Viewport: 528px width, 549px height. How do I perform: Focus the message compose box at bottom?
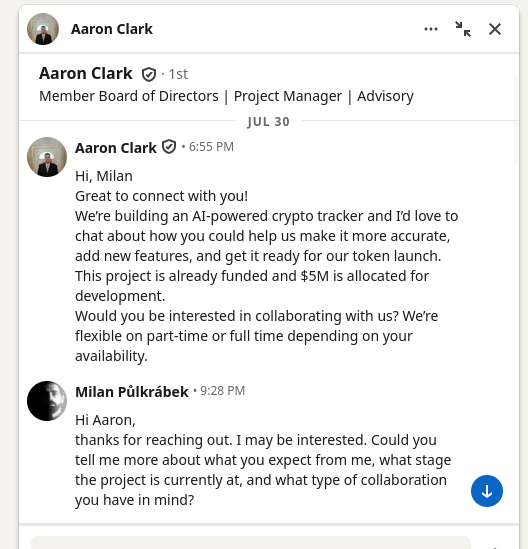(251, 542)
